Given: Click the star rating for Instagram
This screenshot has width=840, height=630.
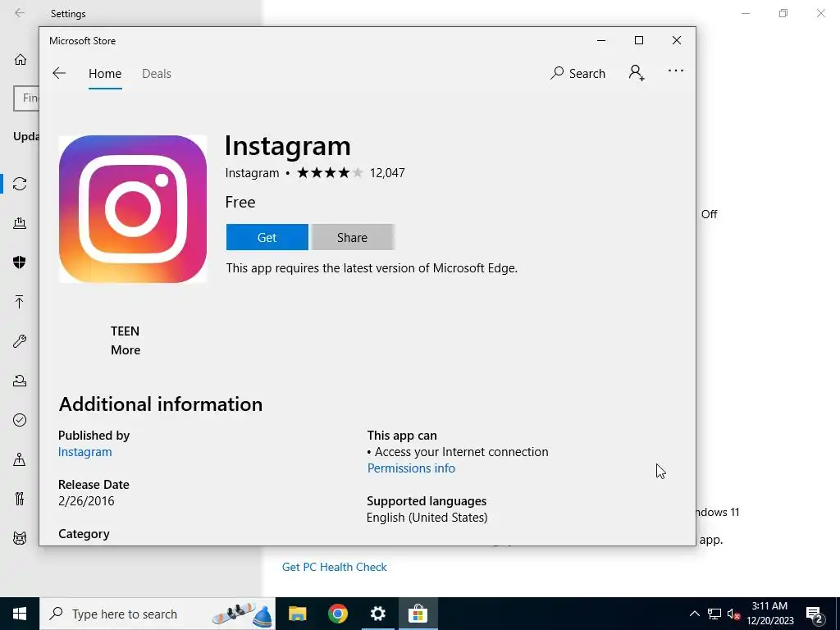Looking at the screenshot, I should (330, 172).
